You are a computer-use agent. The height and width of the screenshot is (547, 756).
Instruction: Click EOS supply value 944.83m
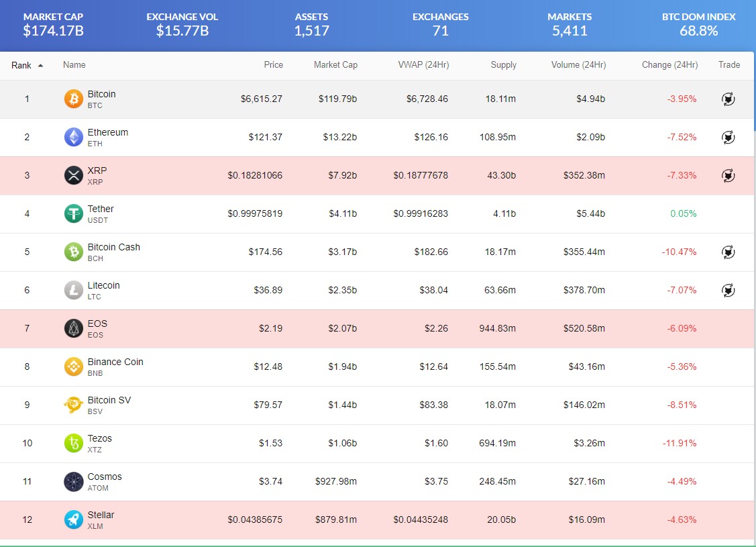click(498, 328)
